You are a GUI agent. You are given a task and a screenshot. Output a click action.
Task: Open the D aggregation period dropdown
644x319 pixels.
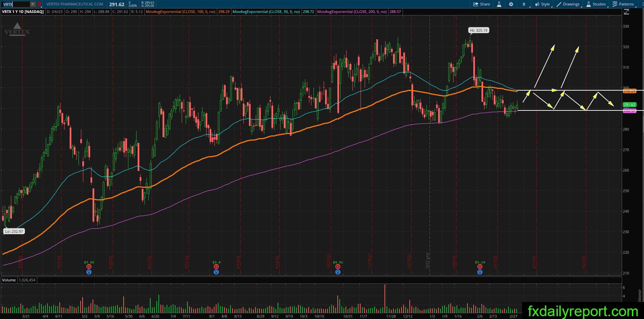coord(524,4)
